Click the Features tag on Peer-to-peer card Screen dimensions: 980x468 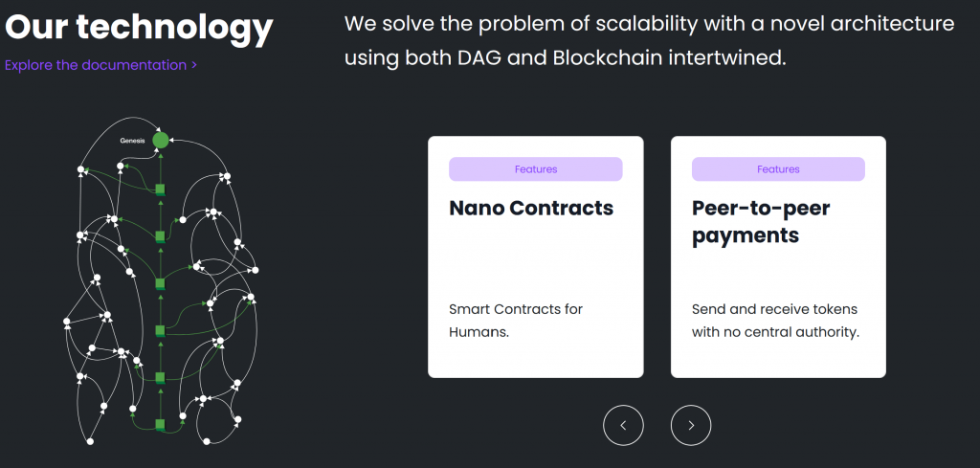pos(778,169)
